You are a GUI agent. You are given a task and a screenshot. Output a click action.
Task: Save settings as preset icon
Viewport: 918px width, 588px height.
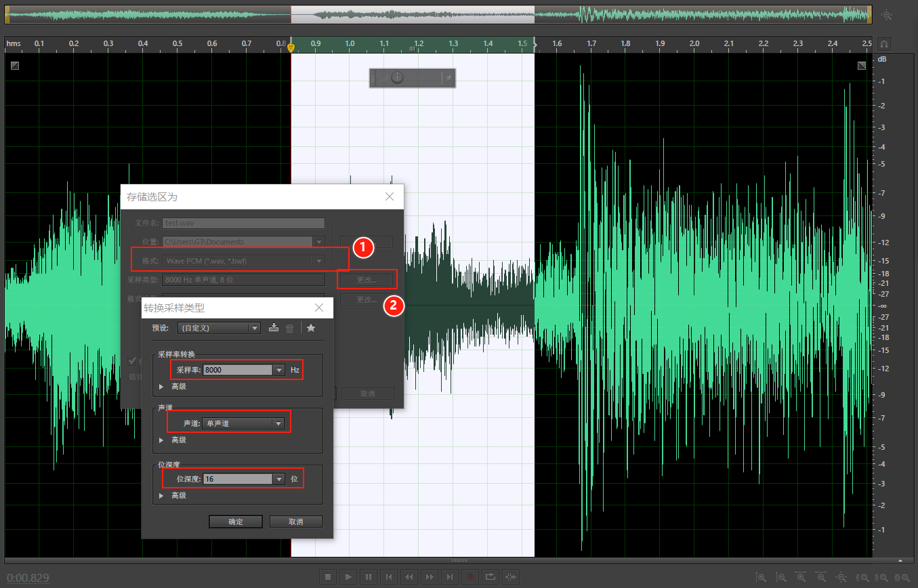(274, 328)
